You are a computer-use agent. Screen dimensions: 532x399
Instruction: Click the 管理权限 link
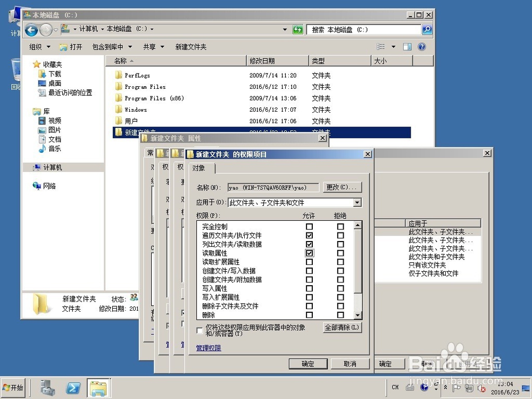coord(209,347)
